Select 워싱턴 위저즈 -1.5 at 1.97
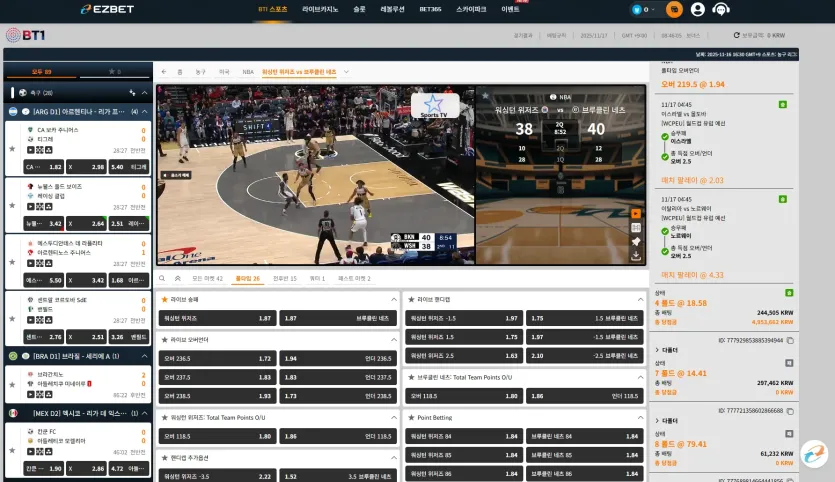The height and width of the screenshot is (482, 835). [x=464, y=318]
